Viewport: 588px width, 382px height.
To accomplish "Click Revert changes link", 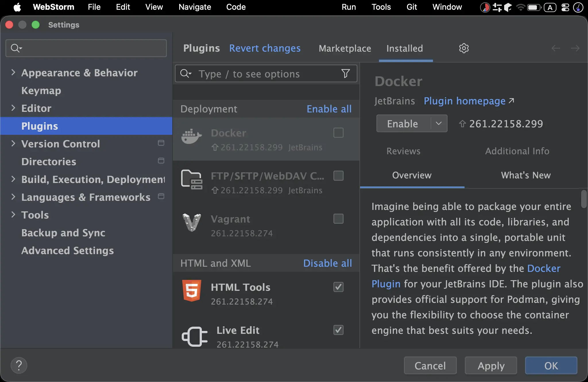I will (x=265, y=48).
